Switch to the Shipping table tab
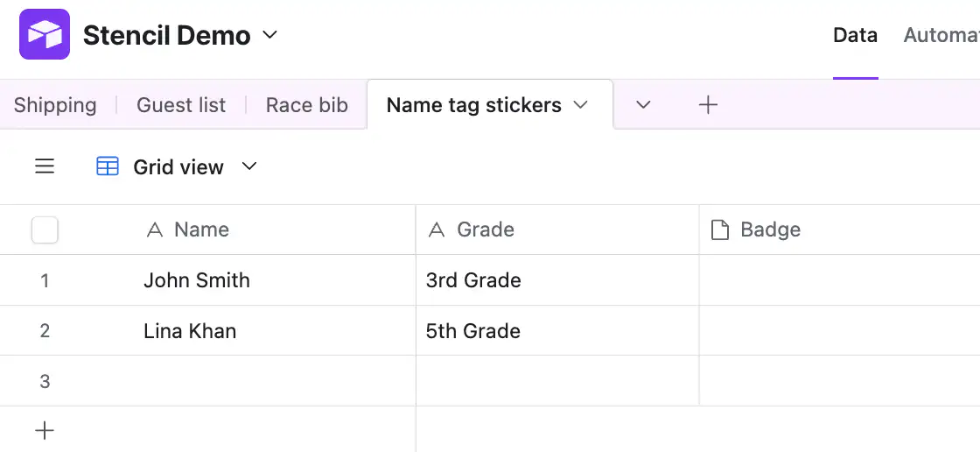980x452 pixels. [55, 105]
